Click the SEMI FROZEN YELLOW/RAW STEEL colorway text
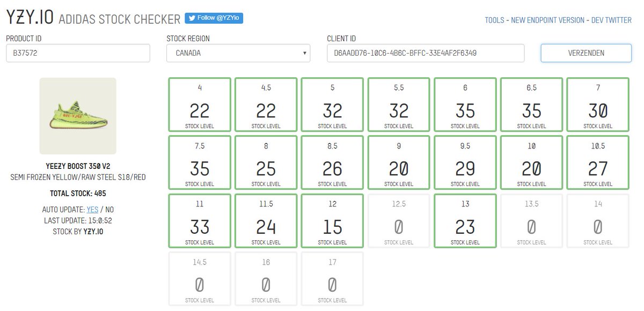644x311 pixels. 78,177
